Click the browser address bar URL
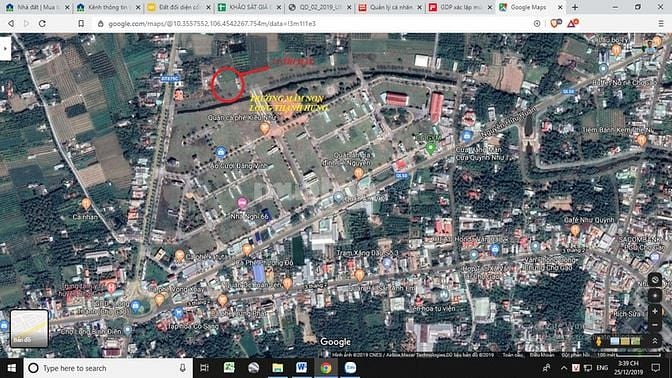The height and width of the screenshot is (378, 672). [x=212, y=24]
